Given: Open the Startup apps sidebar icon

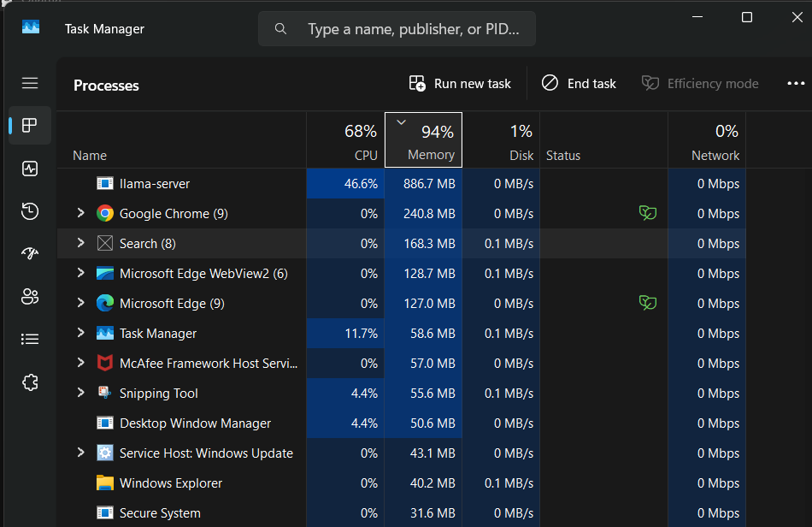Looking at the screenshot, I should coord(30,253).
